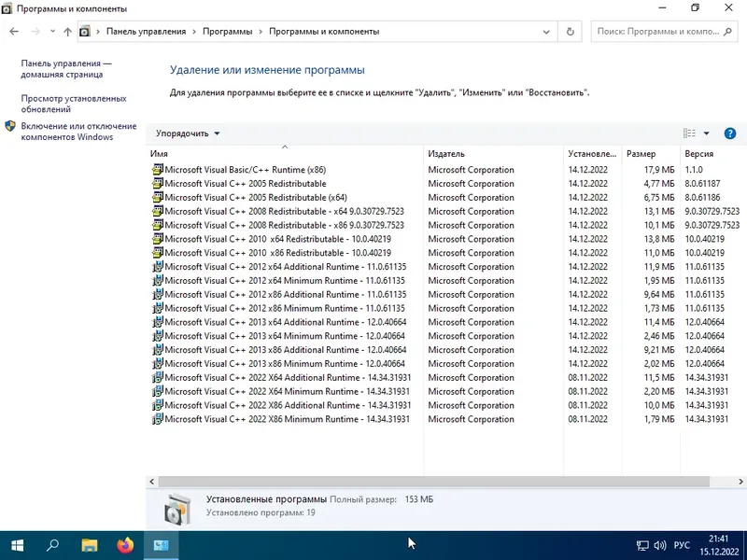Open Включение или отключение компонентов Windows
Image resolution: width=747 pixels, height=560 pixels.
[78, 132]
